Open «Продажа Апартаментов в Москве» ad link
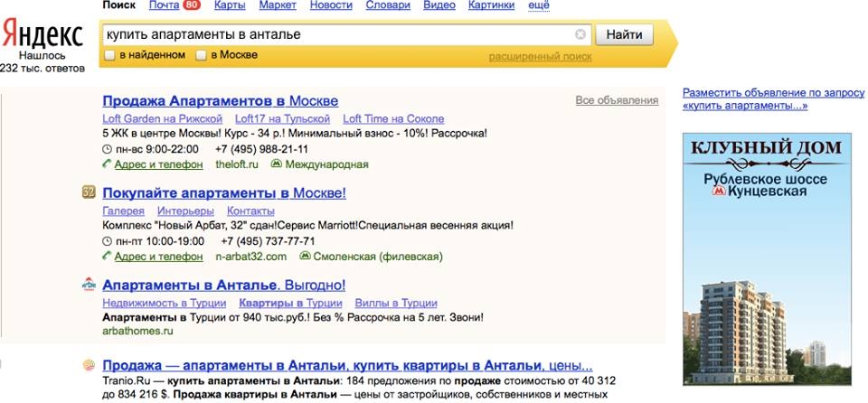Viewport: 868px width, 403px height. tap(220, 100)
